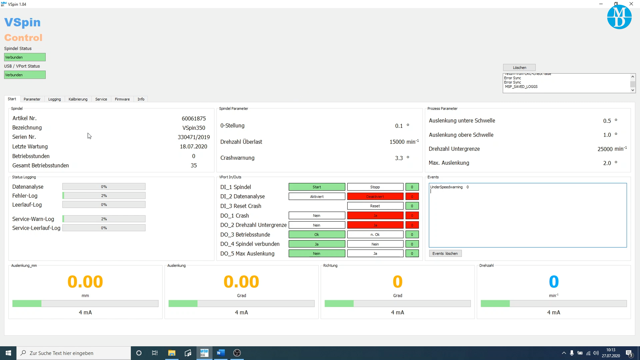Click the red Ja for DO_1 Crash
This screenshot has height=360, width=640.
(375, 216)
